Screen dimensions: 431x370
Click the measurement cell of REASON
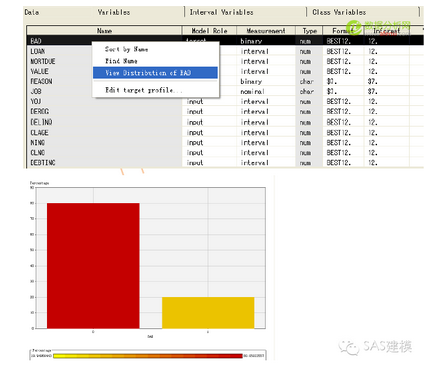coord(266,81)
